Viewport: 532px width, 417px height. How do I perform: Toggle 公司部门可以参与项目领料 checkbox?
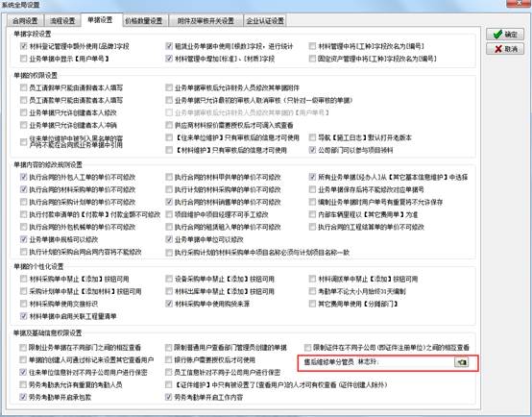click(312, 150)
